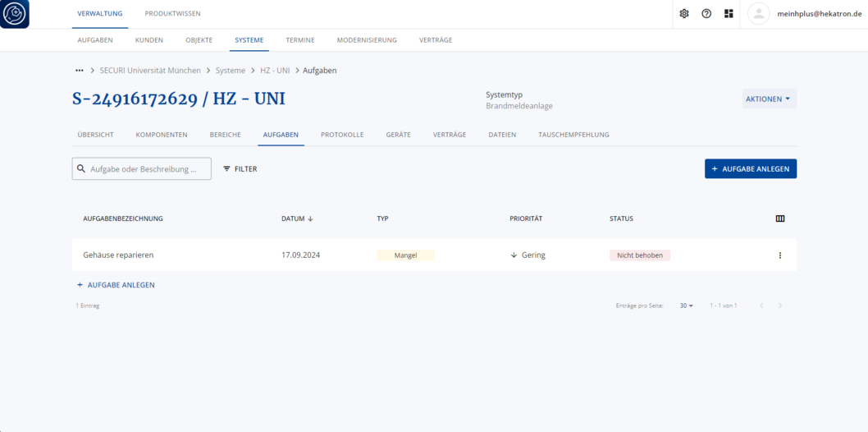Expand the breadcrumb ellipsis

point(79,71)
